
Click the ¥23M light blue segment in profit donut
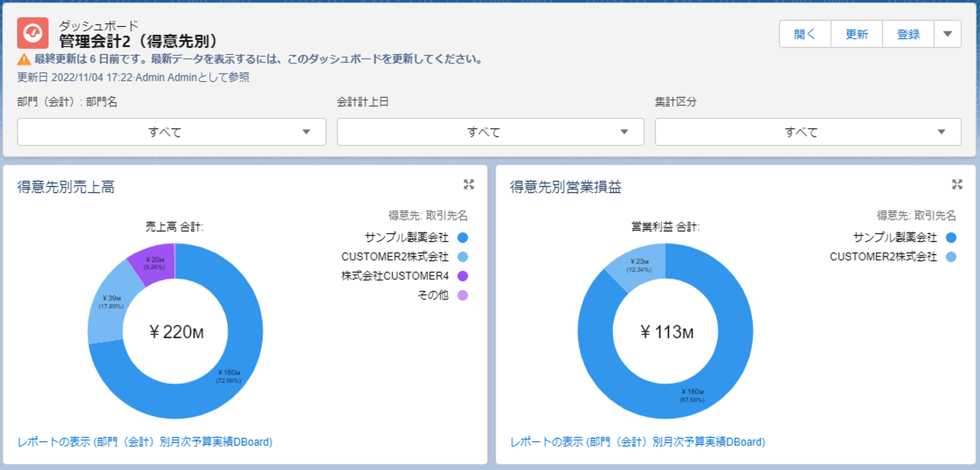click(639, 265)
